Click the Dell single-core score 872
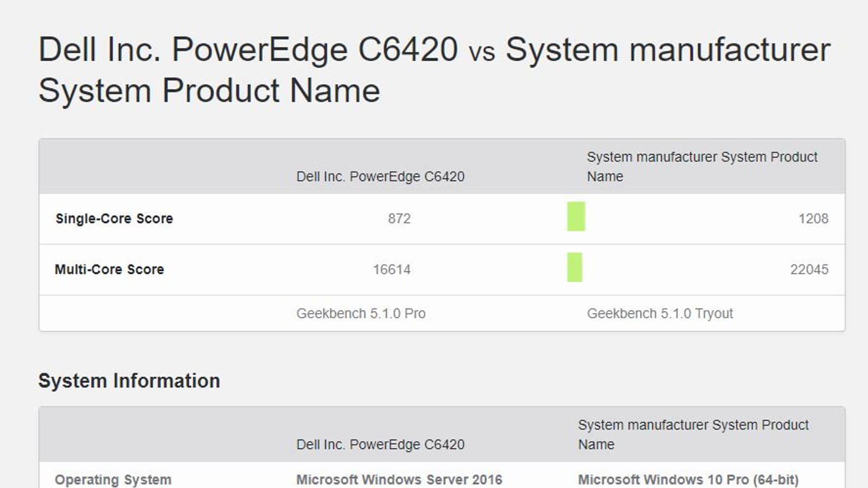 [x=399, y=219]
